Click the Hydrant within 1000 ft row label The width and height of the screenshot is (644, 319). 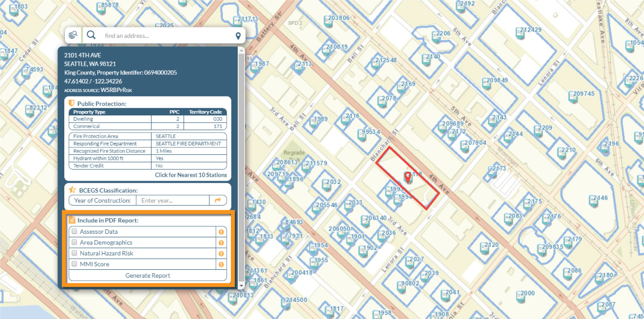pos(95,158)
